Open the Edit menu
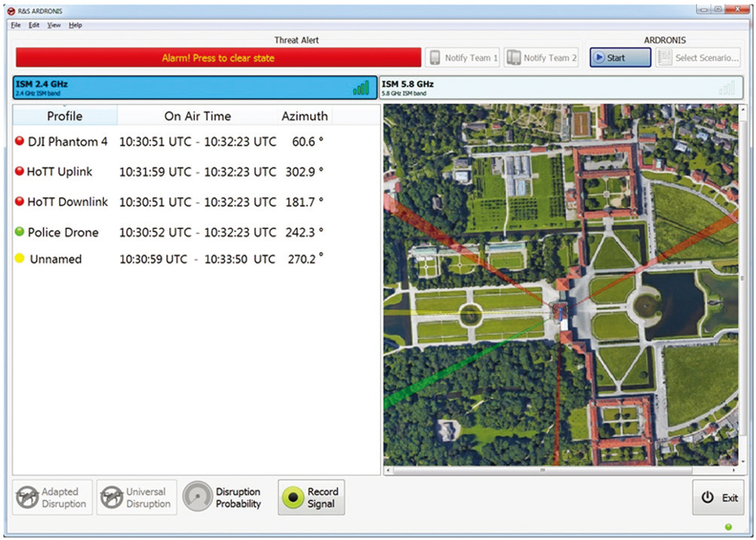 tap(34, 25)
